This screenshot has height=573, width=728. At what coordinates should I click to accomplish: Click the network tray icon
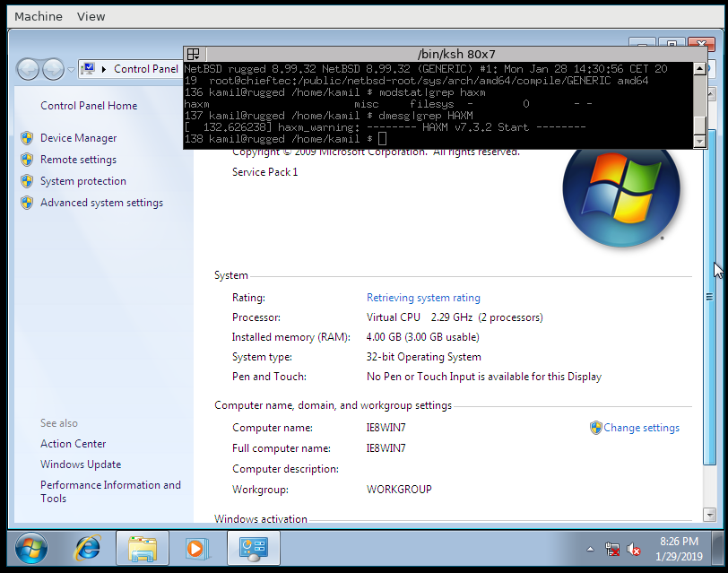[x=612, y=550]
